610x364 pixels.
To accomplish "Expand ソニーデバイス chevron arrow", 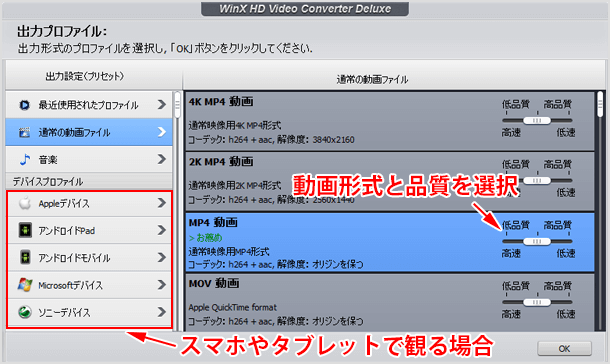I will [162, 312].
